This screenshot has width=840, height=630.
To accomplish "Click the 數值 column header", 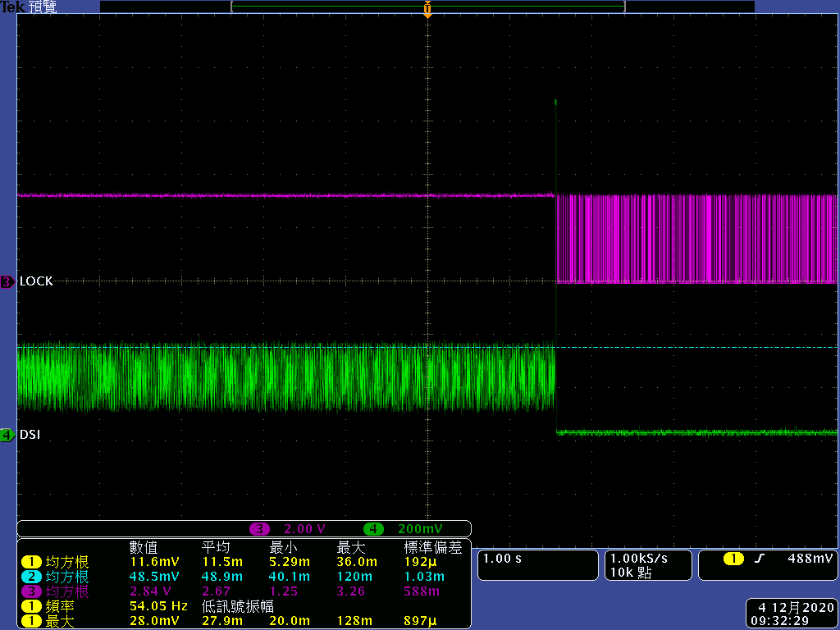I will [x=144, y=547].
